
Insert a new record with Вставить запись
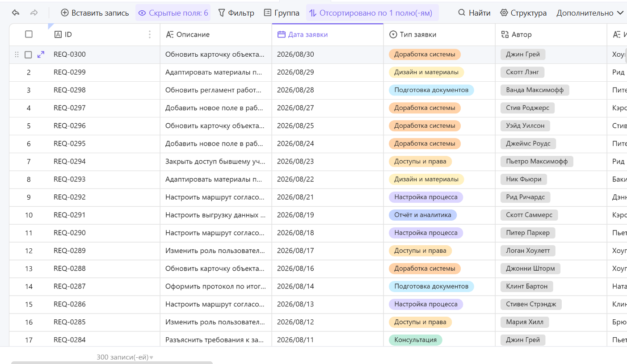(95, 13)
